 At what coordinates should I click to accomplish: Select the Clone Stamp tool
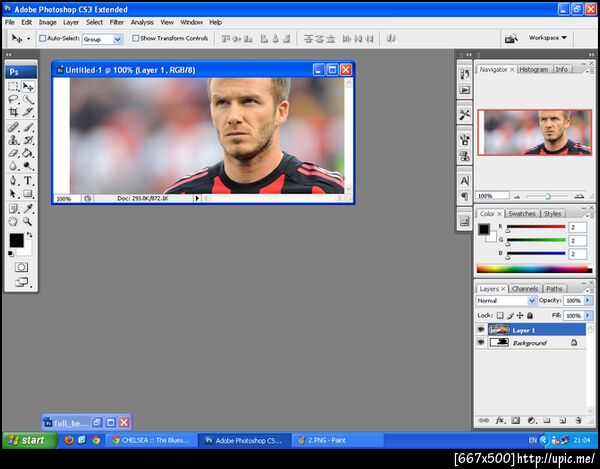[x=13, y=140]
